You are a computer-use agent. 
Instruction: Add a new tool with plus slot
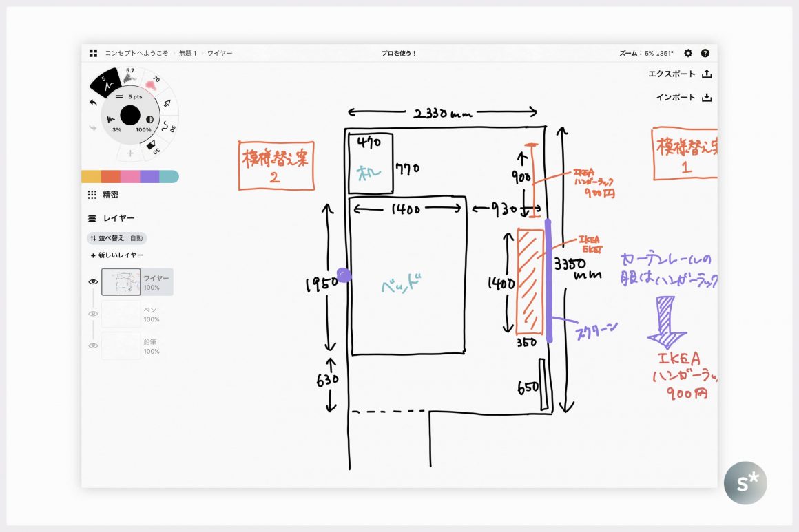click(x=130, y=153)
